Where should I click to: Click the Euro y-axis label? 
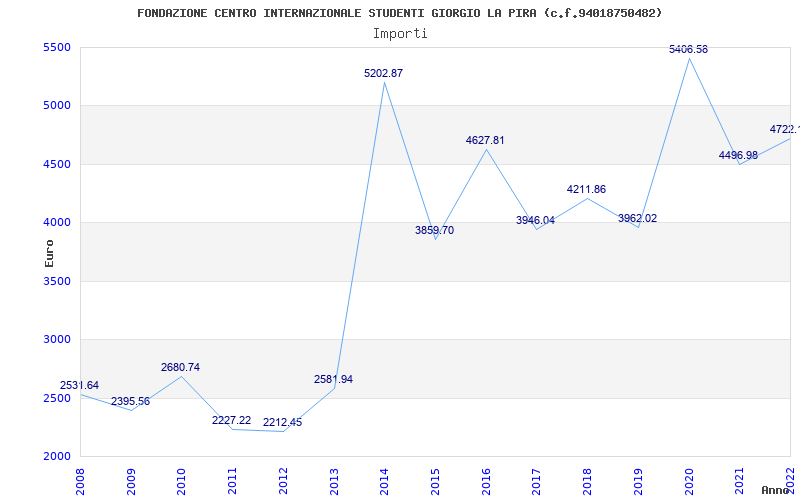pyautogui.click(x=49, y=254)
